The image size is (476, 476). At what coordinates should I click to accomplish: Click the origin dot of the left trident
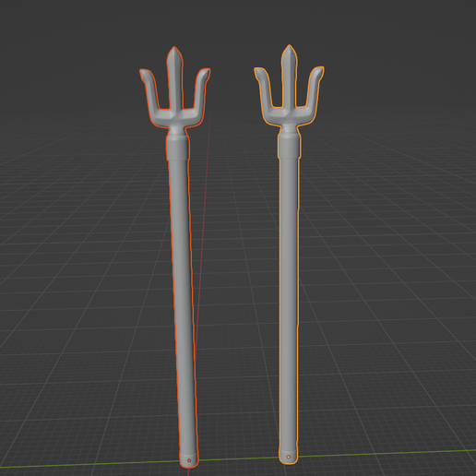coord(189,460)
